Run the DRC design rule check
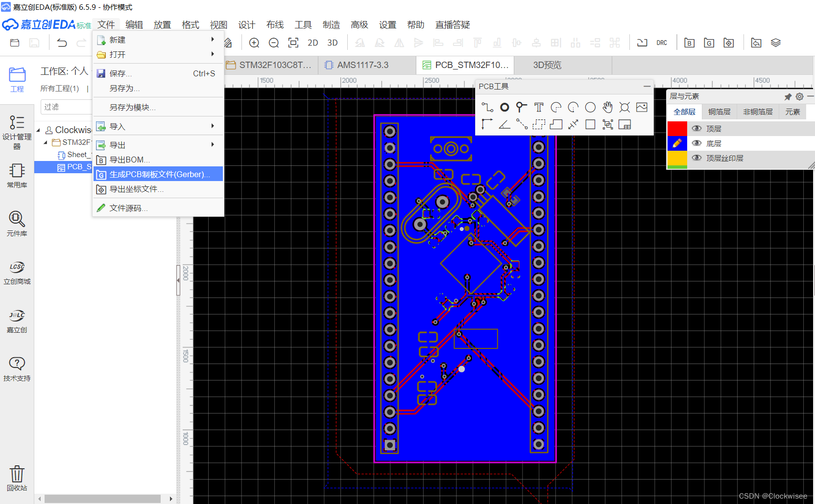The image size is (815, 504). 662,43
